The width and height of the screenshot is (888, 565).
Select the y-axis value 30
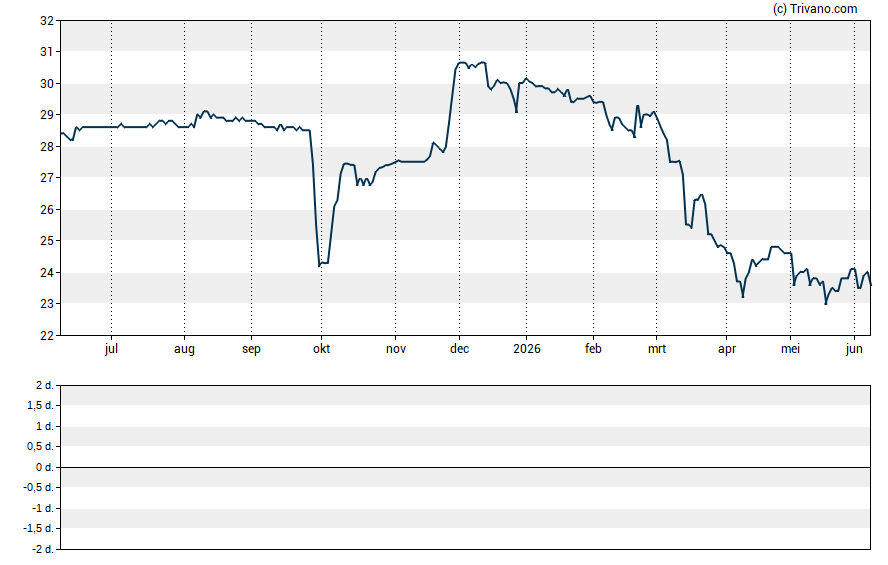47,84
